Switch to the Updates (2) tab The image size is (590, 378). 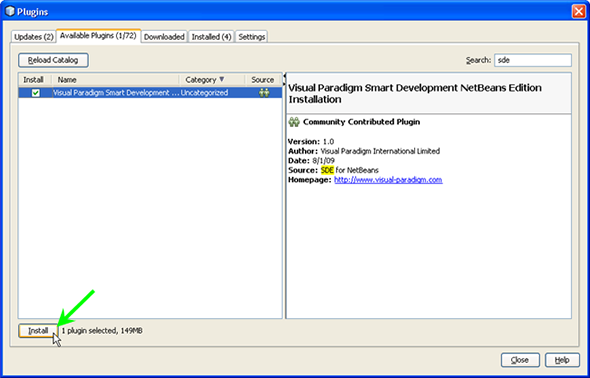[x=33, y=37]
